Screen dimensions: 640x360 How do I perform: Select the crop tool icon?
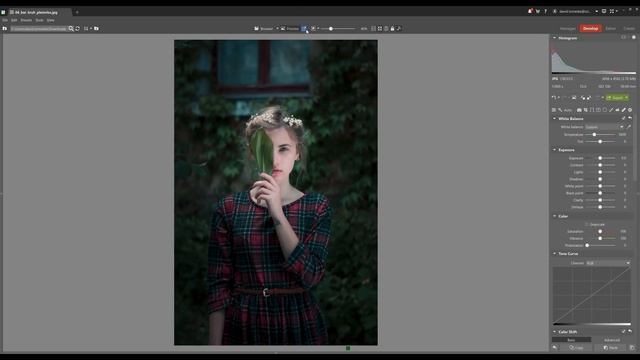coord(586,110)
